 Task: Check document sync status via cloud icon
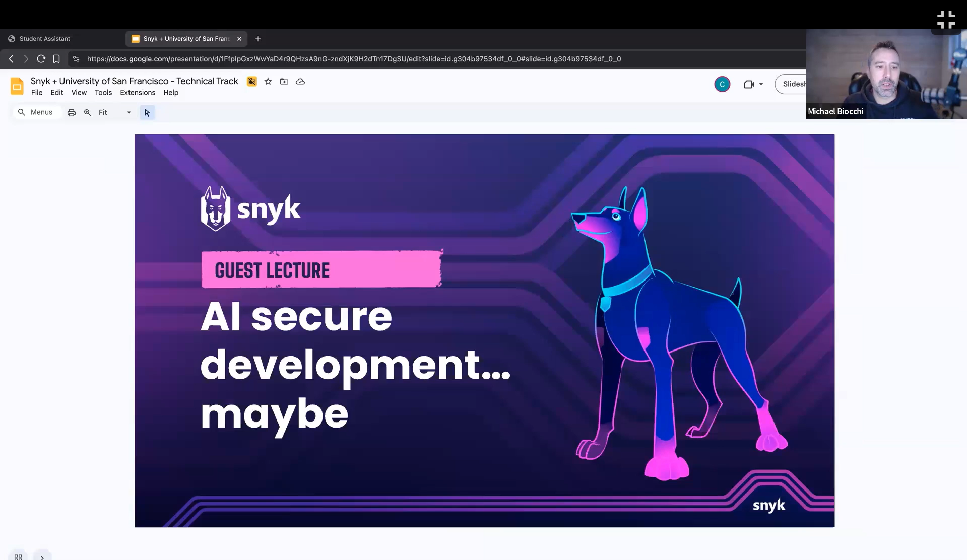click(300, 81)
